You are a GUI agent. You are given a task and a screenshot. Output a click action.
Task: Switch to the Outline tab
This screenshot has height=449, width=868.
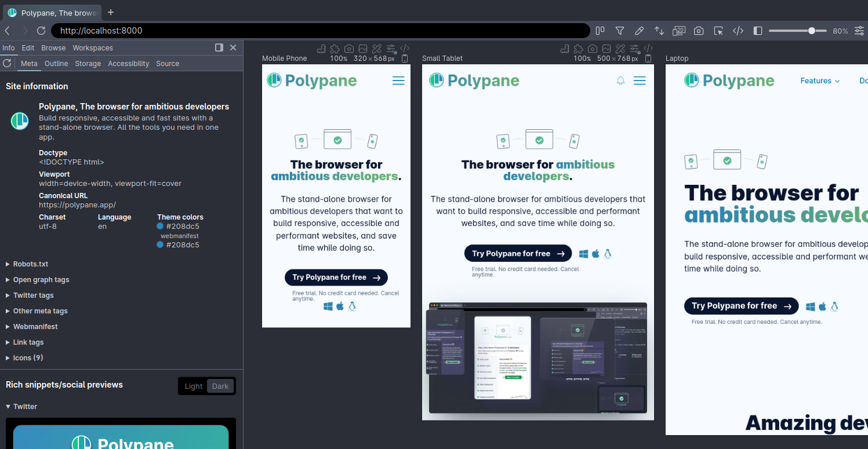[x=56, y=63]
